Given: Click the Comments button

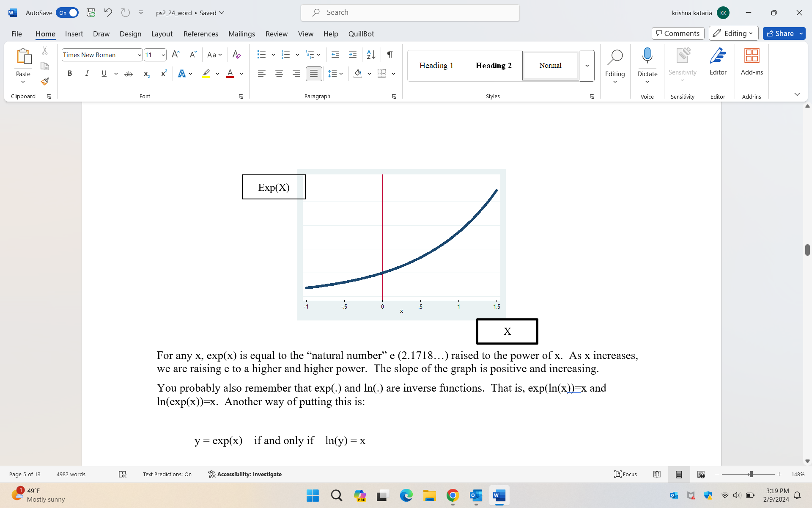Looking at the screenshot, I should click(x=678, y=33).
